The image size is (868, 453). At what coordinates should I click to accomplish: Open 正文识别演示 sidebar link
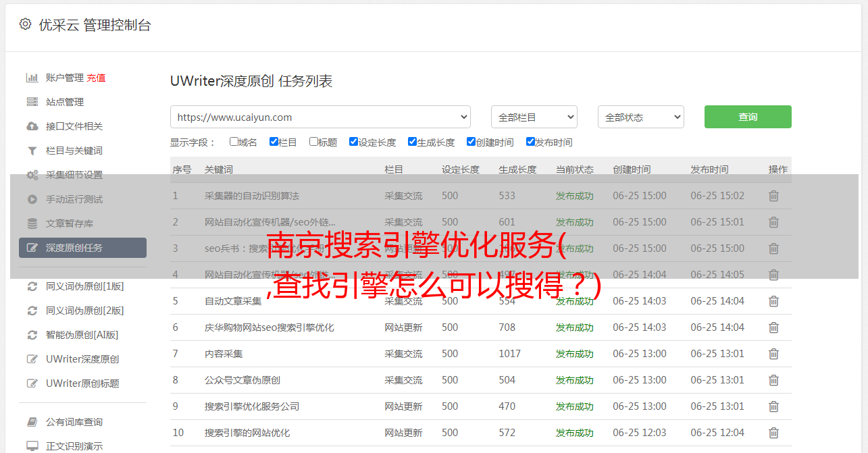(74, 446)
